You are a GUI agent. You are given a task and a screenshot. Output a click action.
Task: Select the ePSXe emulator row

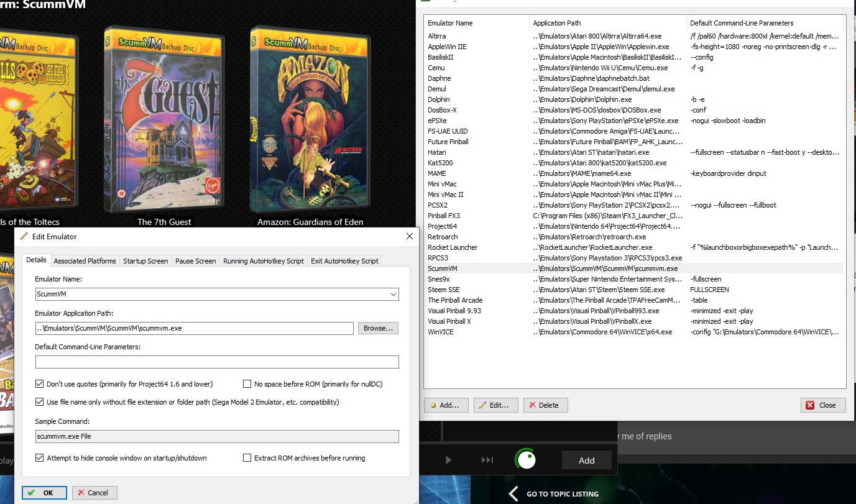[x=634, y=121]
